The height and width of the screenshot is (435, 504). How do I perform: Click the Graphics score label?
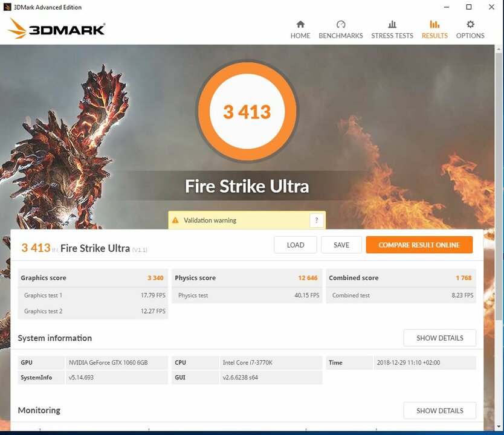click(44, 278)
